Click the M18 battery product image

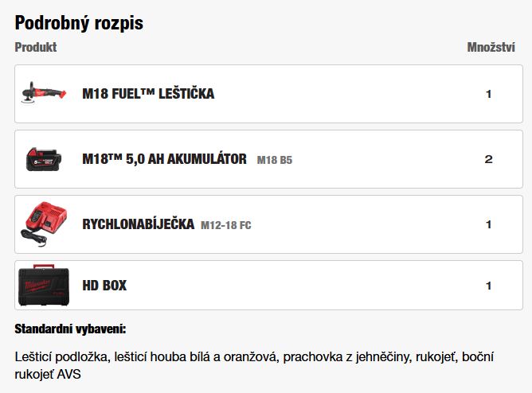click(x=44, y=159)
